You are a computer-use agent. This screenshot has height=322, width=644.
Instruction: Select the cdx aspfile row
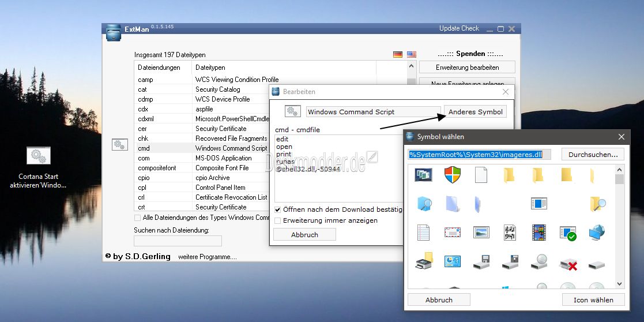(x=202, y=109)
